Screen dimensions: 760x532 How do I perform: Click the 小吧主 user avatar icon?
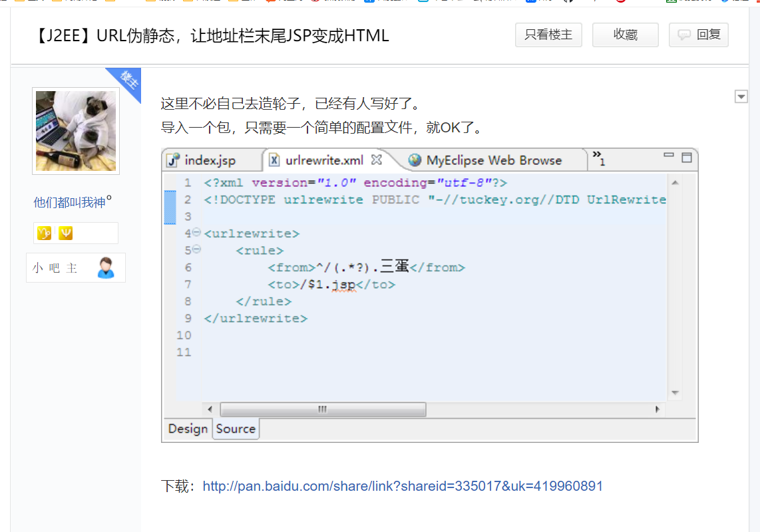tap(106, 268)
